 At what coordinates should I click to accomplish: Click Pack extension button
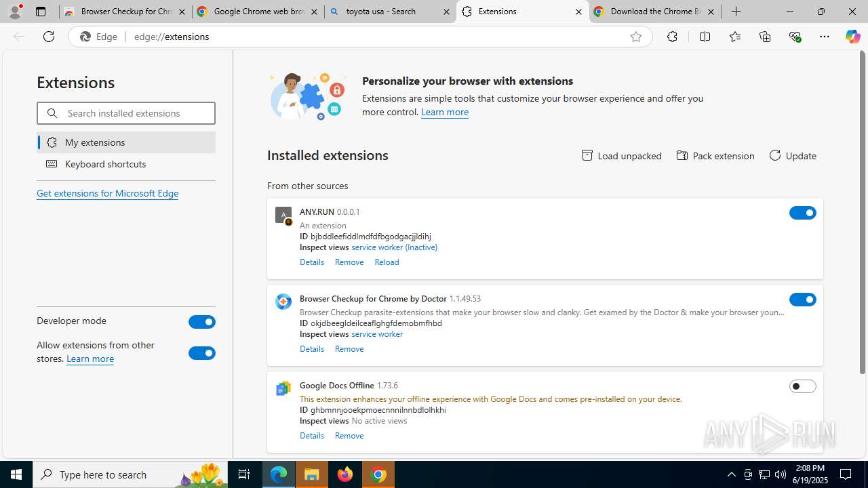pos(715,156)
